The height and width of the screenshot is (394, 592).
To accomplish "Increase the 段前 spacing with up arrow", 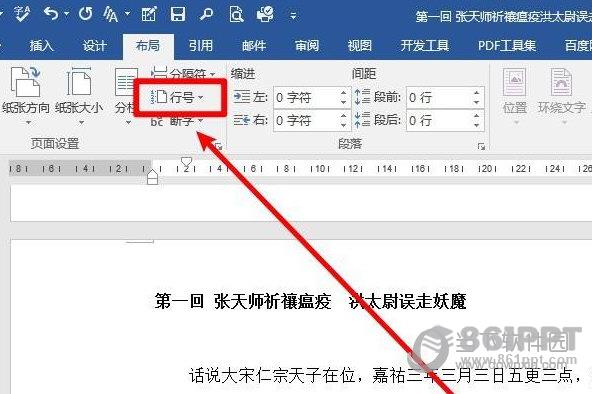I will pyautogui.click(x=476, y=93).
